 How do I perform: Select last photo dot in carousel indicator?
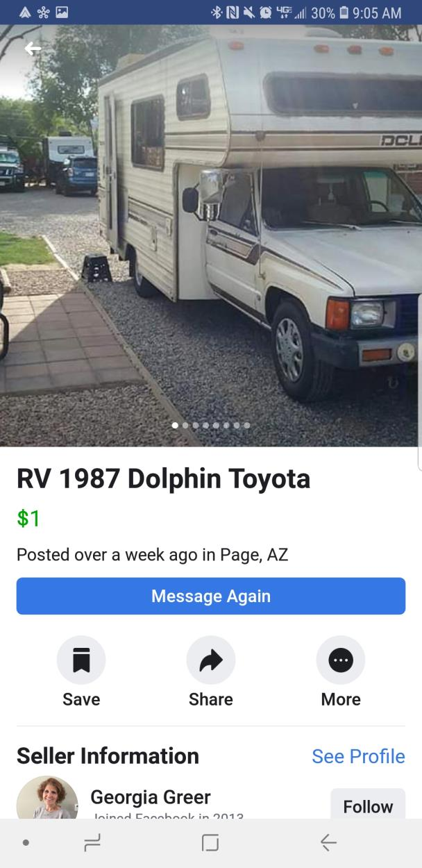[x=247, y=425]
